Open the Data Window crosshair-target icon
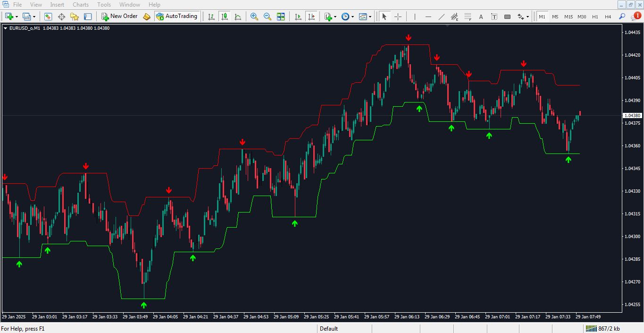 click(x=61, y=17)
